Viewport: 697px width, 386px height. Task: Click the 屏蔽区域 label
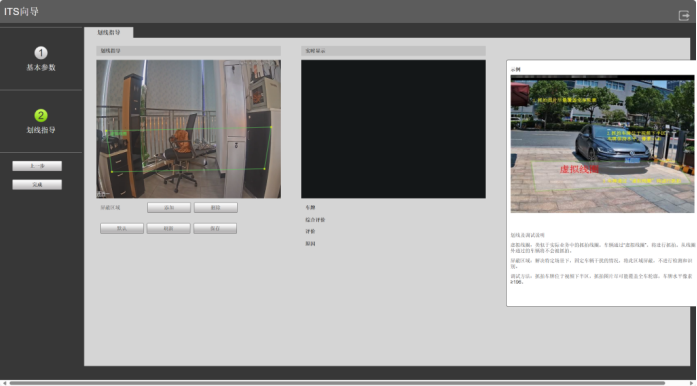coord(110,208)
